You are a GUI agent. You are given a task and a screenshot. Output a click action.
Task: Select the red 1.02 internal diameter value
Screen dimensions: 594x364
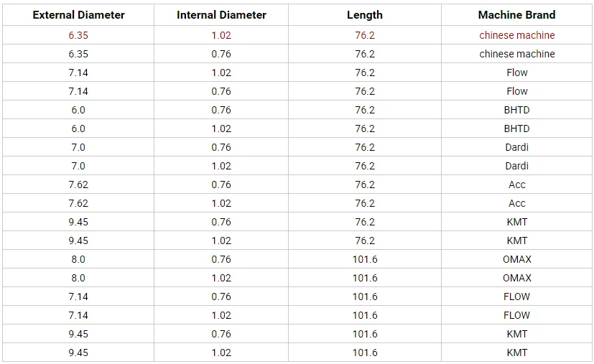coord(221,35)
